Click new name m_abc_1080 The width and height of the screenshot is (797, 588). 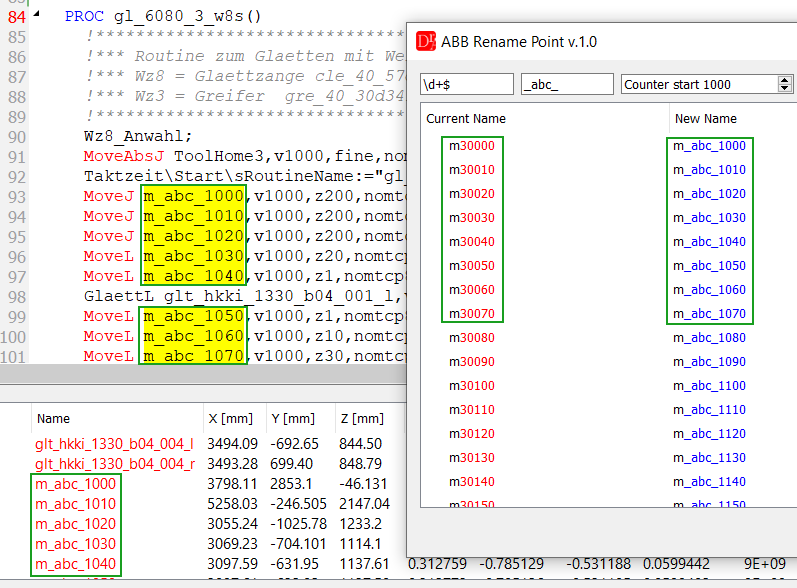[x=709, y=337]
